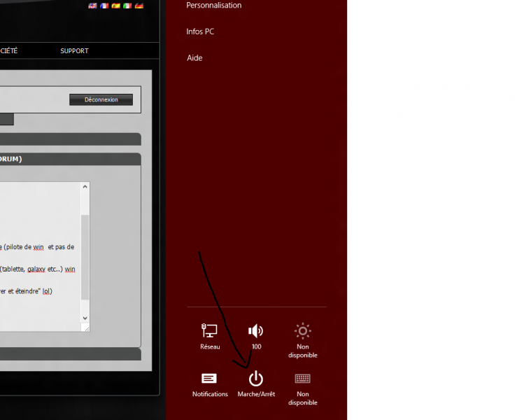The image size is (531, 420).
Task: Click the scroll down arrow of the text box
Action: click(85, 318)
